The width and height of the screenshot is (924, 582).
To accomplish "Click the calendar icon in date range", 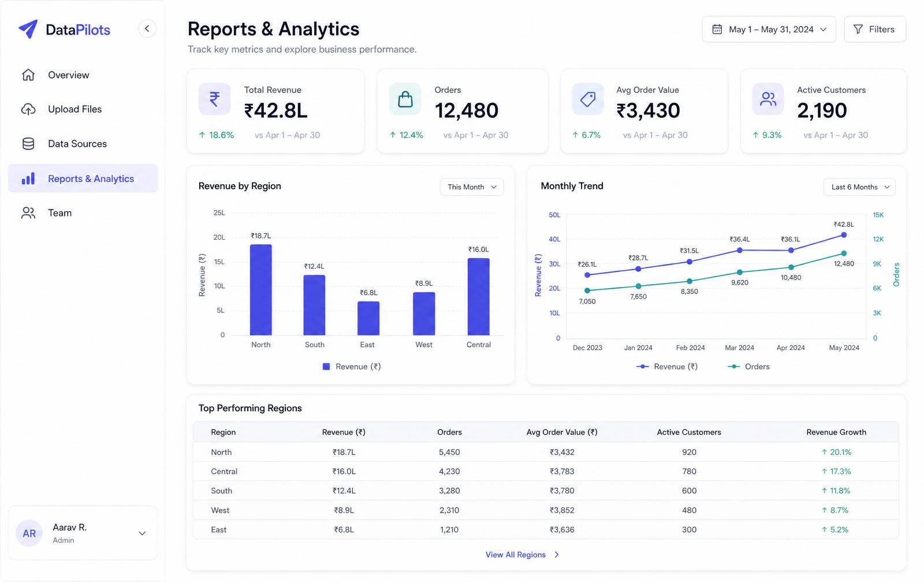I will point(717,29).
